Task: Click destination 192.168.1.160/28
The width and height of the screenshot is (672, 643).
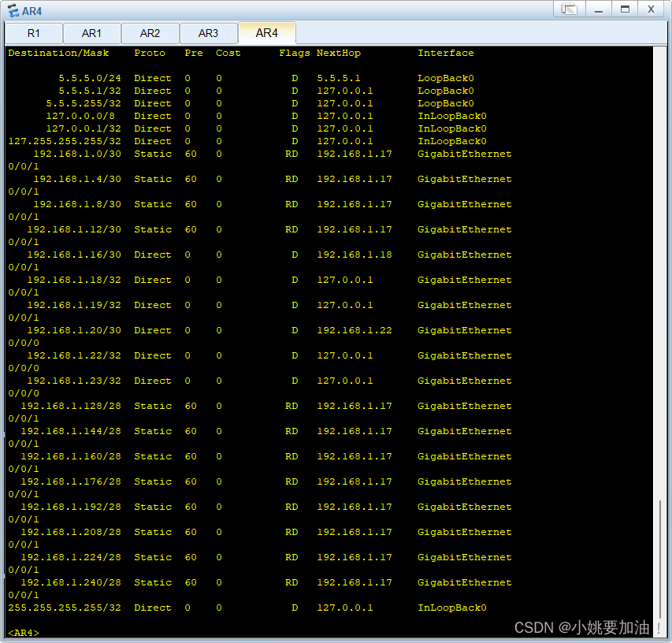Action: 71,456
